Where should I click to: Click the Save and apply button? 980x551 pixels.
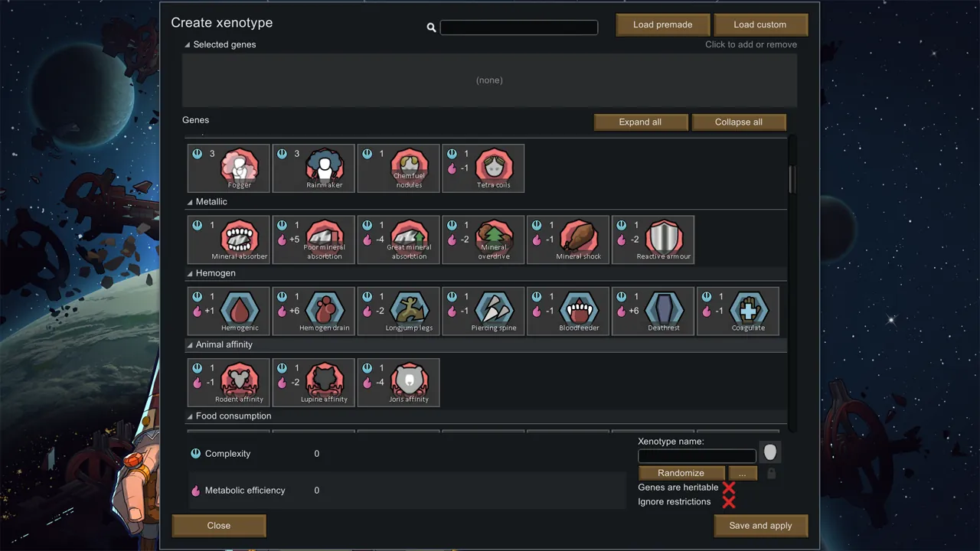point(760,526)
